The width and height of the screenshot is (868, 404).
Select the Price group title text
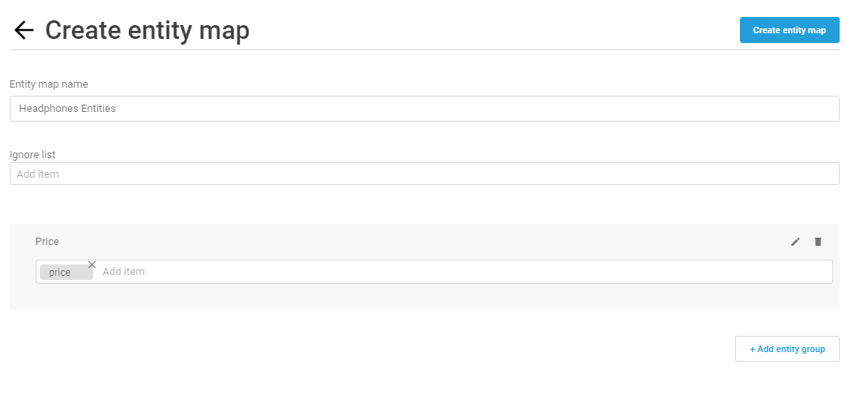[47, 242]
